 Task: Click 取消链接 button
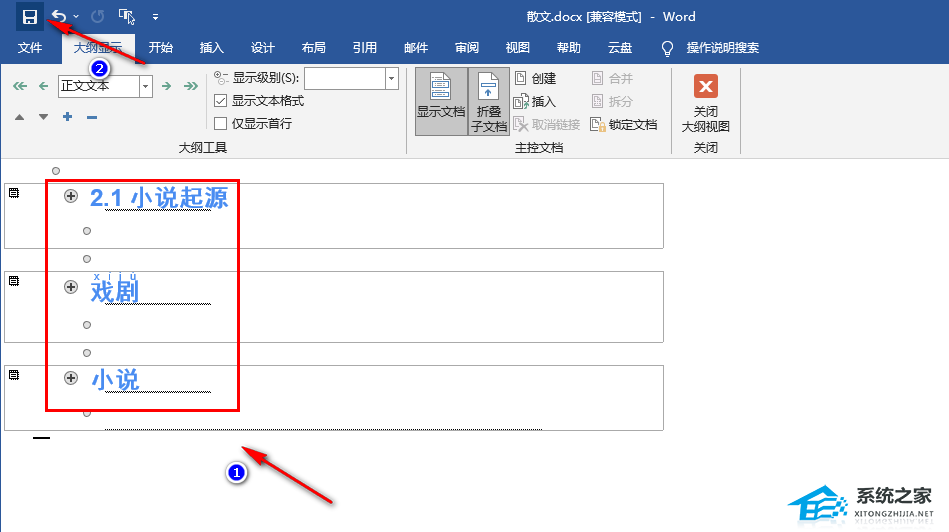[x=547, y=124]
